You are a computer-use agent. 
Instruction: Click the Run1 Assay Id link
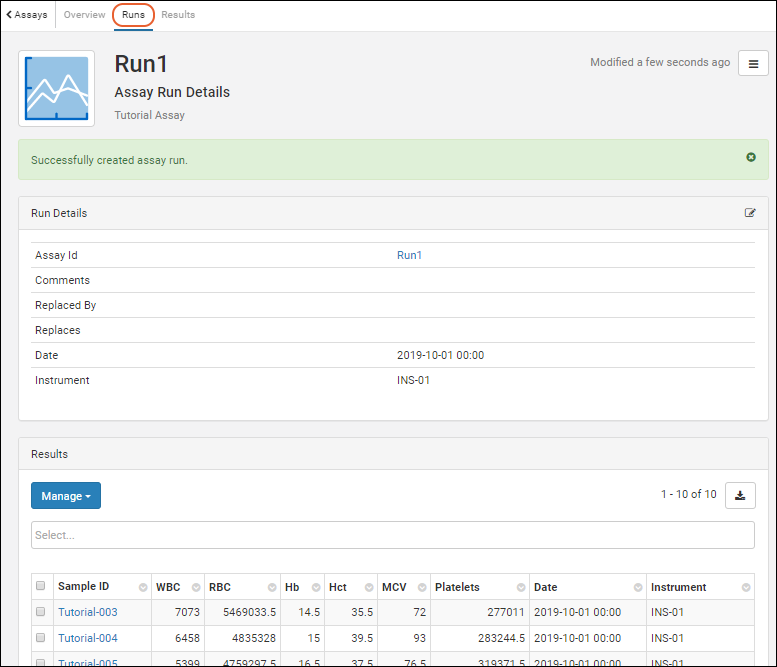(409, 255)
